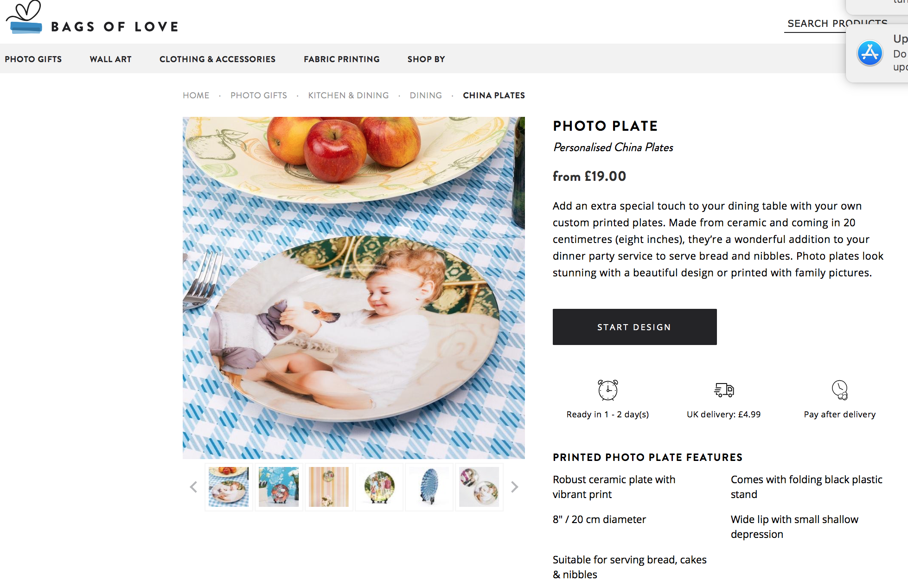Go to Home breadcrumb link
The width and height of the screenshot is (908, 588).
coord(196,96)
